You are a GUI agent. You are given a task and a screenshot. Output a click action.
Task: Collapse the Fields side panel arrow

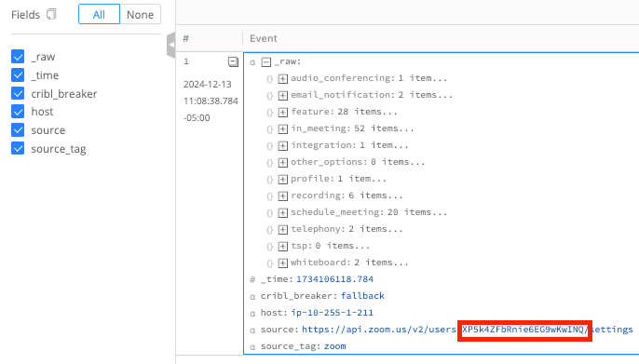171,45
